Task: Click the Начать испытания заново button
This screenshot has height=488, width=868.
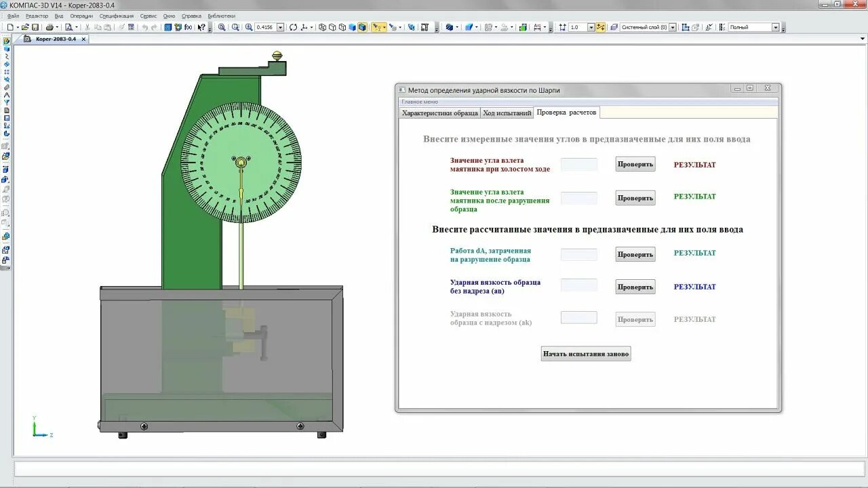Action: 586,354
